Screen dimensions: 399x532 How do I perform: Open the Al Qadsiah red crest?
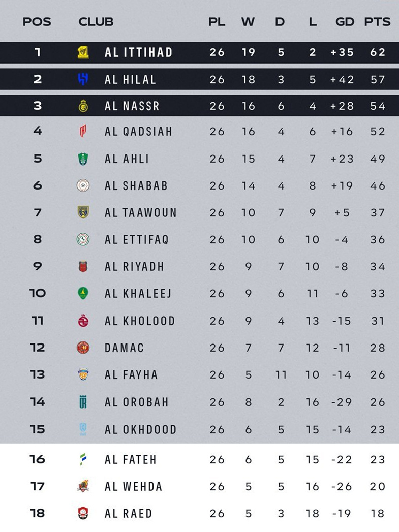coord(83,131)
